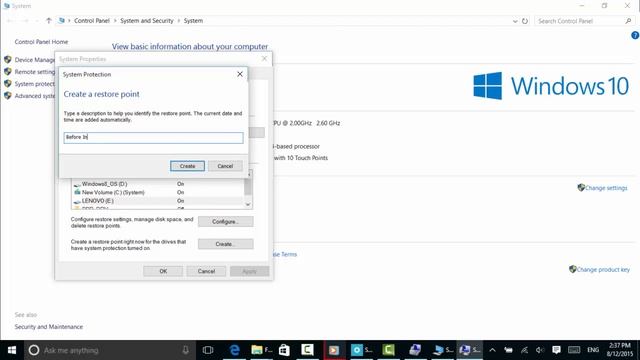Show hidden tray icons chevron
640x360 pixels.
[x=492, y=350]
